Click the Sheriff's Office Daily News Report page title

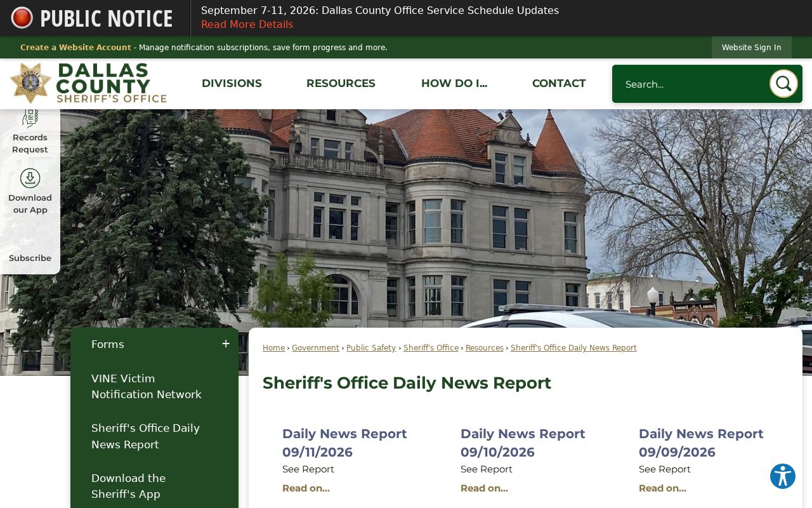point(407,383)
